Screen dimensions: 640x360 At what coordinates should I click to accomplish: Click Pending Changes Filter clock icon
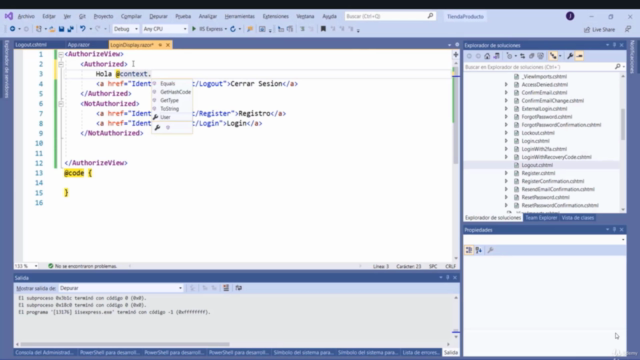tap(509, 56)
